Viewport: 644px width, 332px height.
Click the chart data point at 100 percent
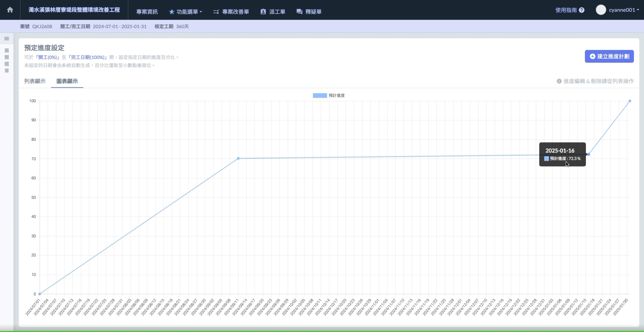630,101
